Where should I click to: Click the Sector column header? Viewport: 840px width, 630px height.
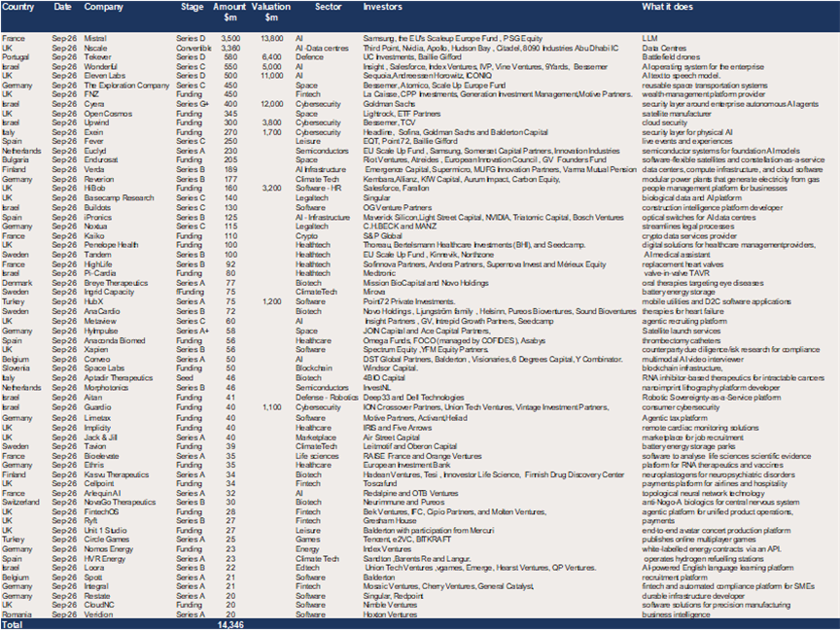coord(328,7)
